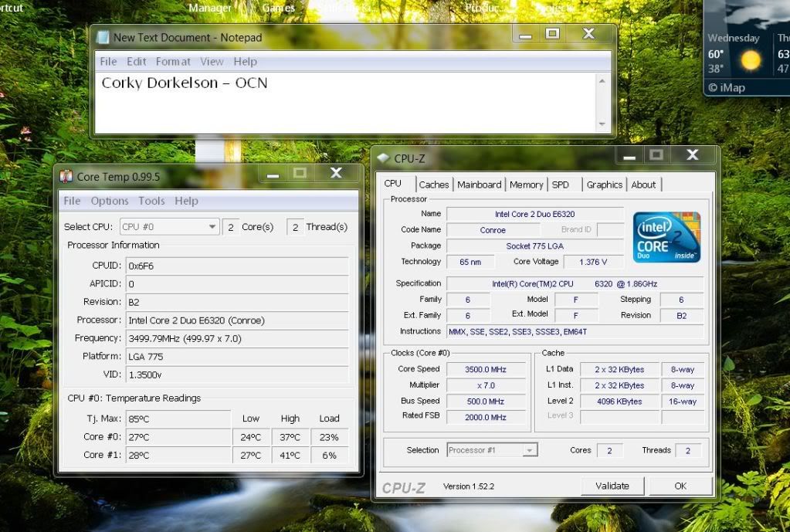
Task: Click the Games desktop label
Action: pos(279,8)
